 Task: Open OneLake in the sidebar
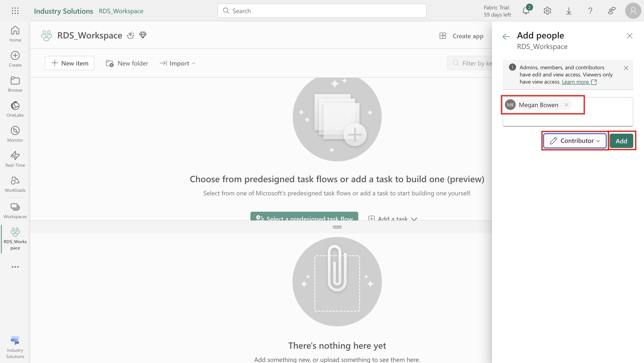tap(15, 109)
